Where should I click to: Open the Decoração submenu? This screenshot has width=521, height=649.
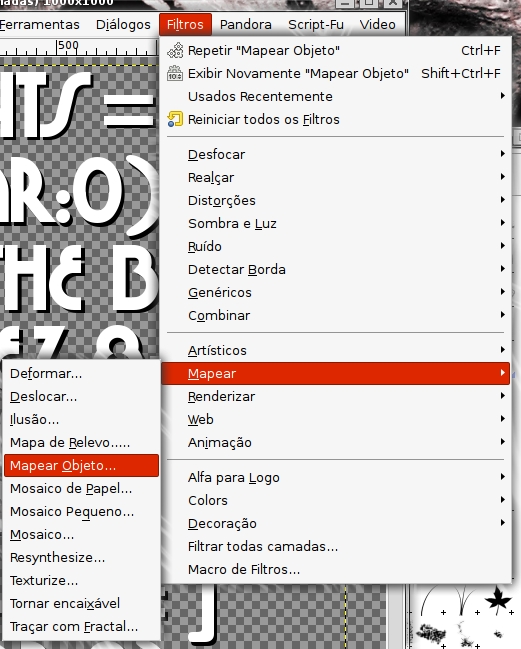click(335, 523)
